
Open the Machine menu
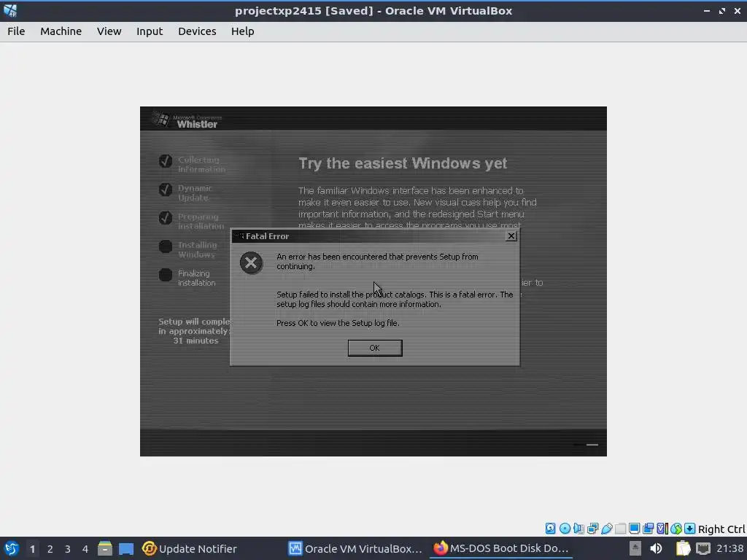[61, 31]
